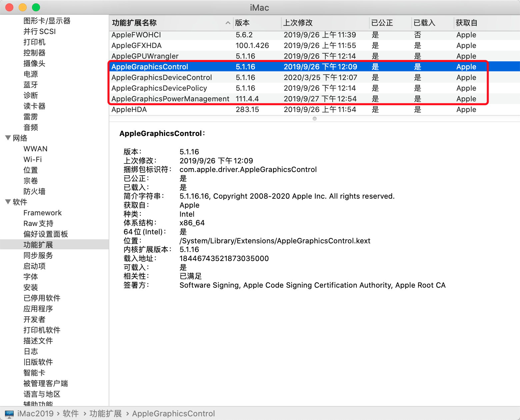Open 字体 sidebar entry
This screenshot has width=520, height=420.
(31, 277)
